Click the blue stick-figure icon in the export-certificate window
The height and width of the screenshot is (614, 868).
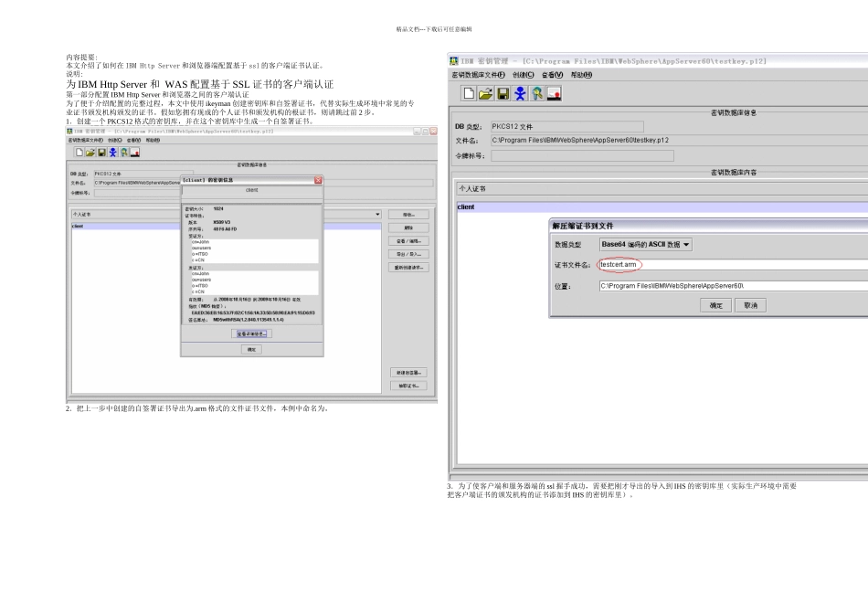point(520,93)
